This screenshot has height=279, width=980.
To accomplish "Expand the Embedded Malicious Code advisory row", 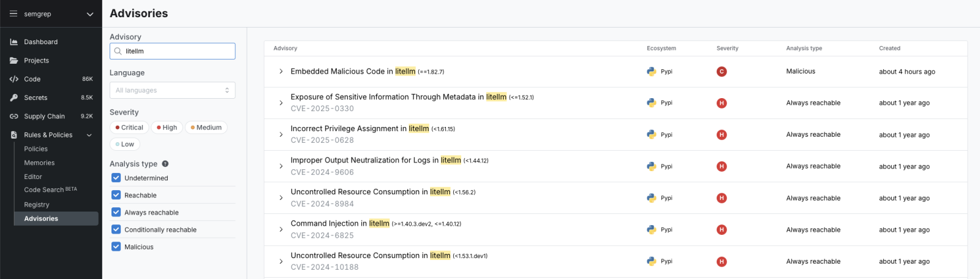I will click(281, 72).
